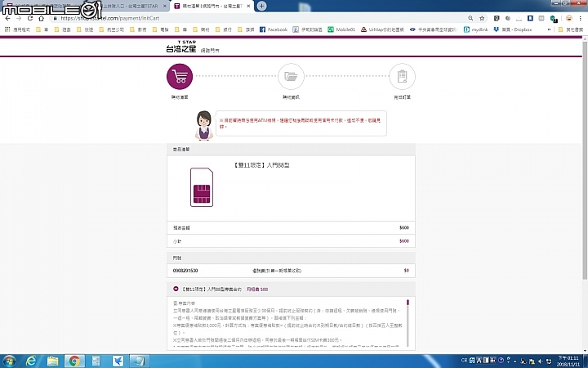Close the TSTAR tab in the middle

click(x=165, y=6)
